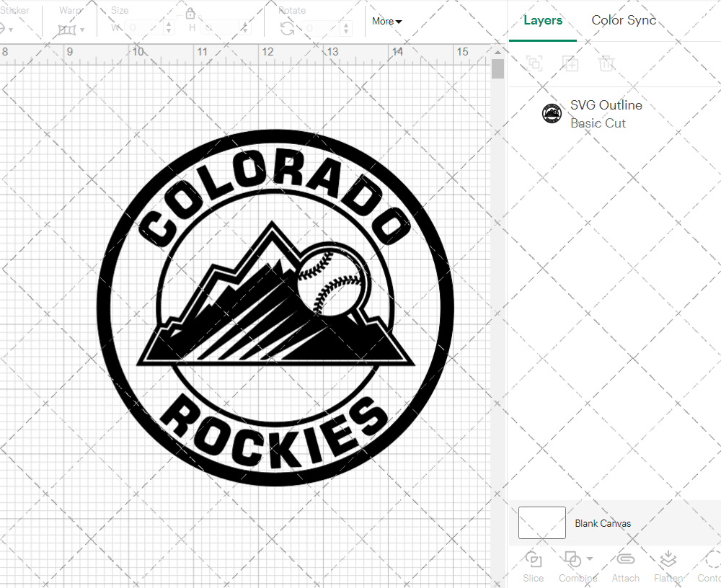Click the vertical scrollbar thumb
The height and width of the screenshot is (588, 721).
pos(497,69)
